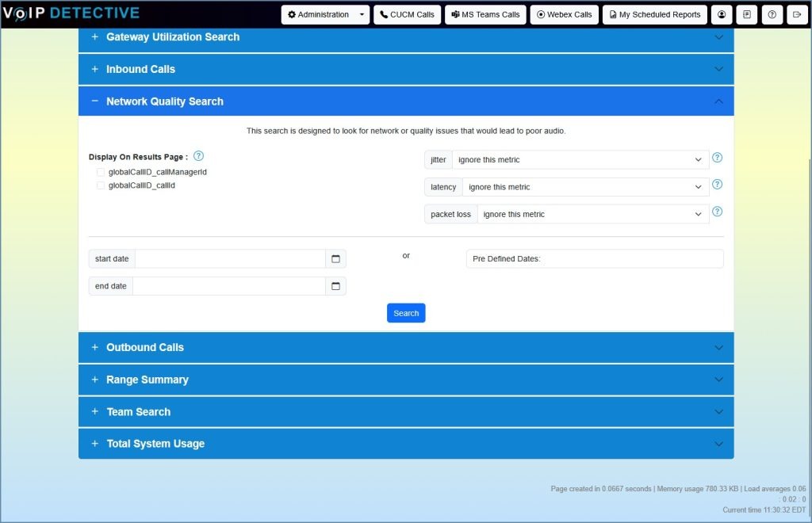
Task: Click the help icon next to packet loss
Action: click(717, 212)
